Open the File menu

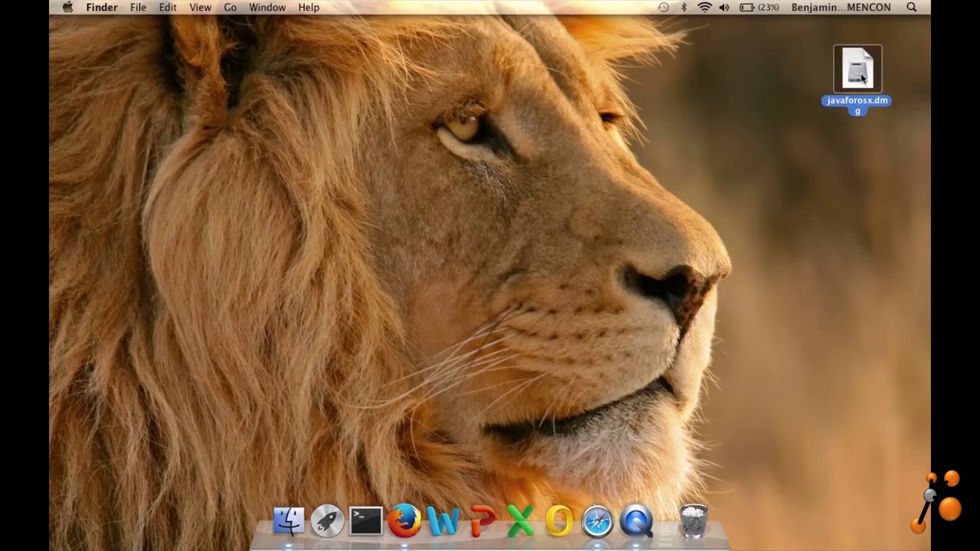click(138, 7)
